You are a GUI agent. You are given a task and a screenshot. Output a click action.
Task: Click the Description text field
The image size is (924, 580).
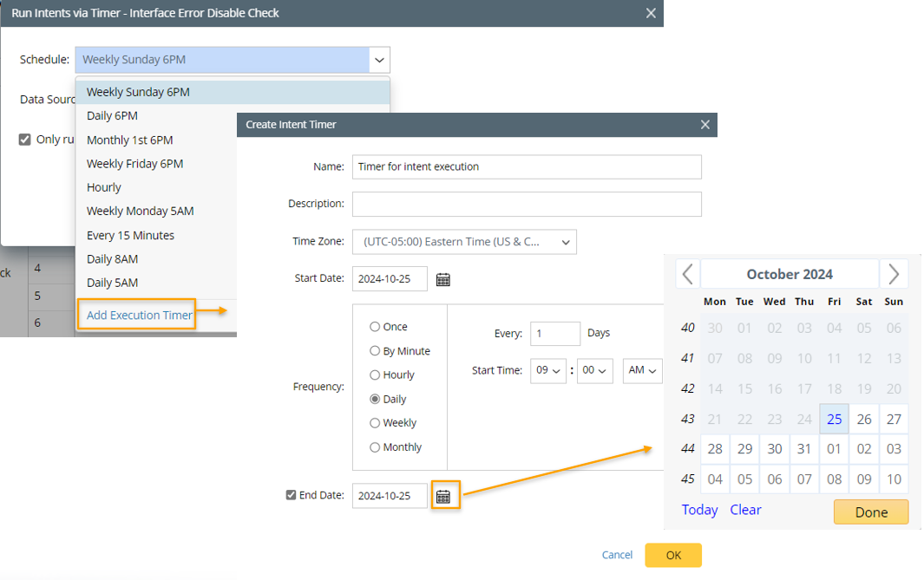(x=526, y=204)
